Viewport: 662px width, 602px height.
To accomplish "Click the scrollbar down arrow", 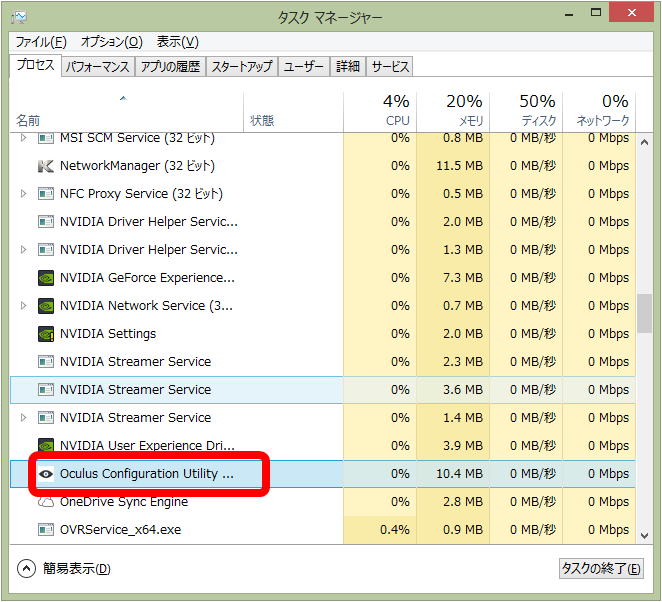I will [644, 536].
